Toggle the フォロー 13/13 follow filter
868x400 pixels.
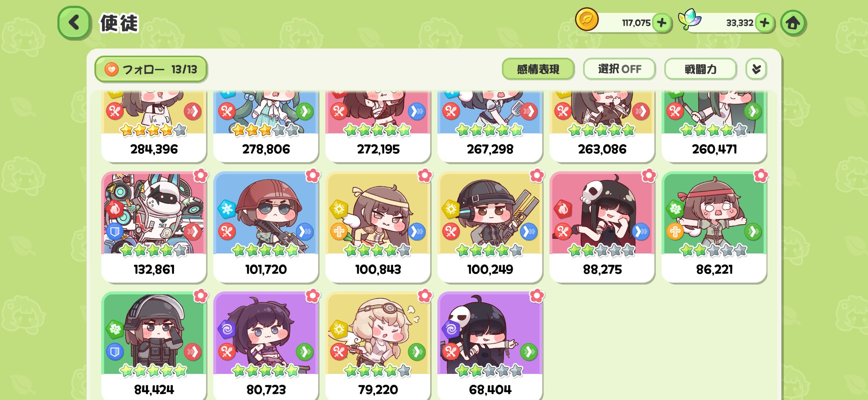151,69
